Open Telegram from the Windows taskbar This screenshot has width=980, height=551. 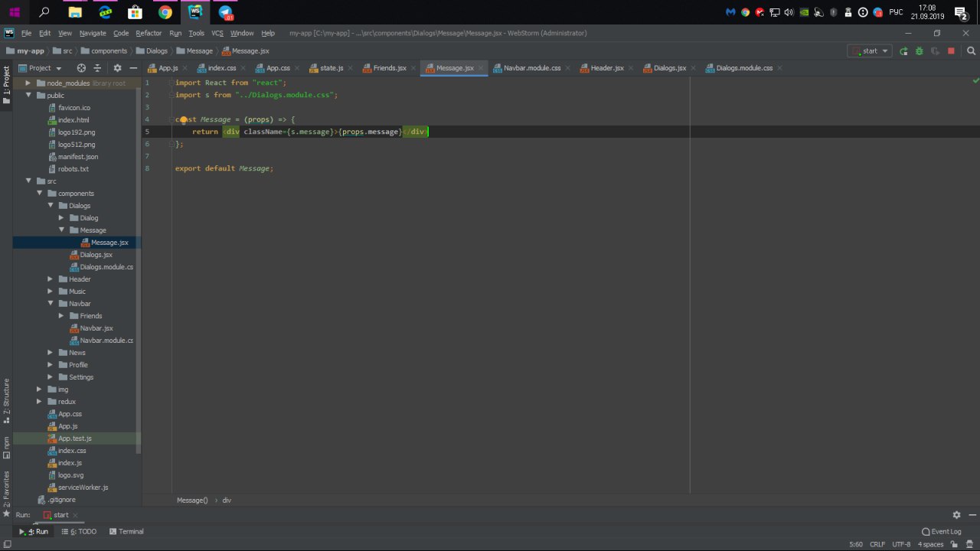click(x=225, y=12)
